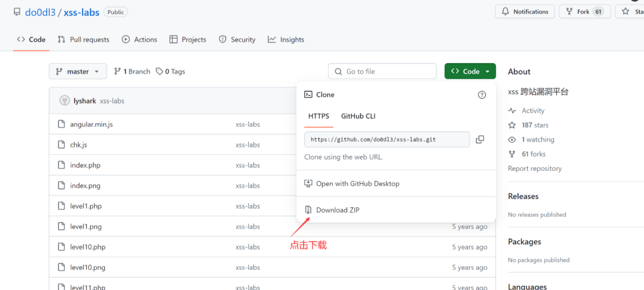644x290 pixels.
Task: Switch to the Code tab
Action: [31, 40]
